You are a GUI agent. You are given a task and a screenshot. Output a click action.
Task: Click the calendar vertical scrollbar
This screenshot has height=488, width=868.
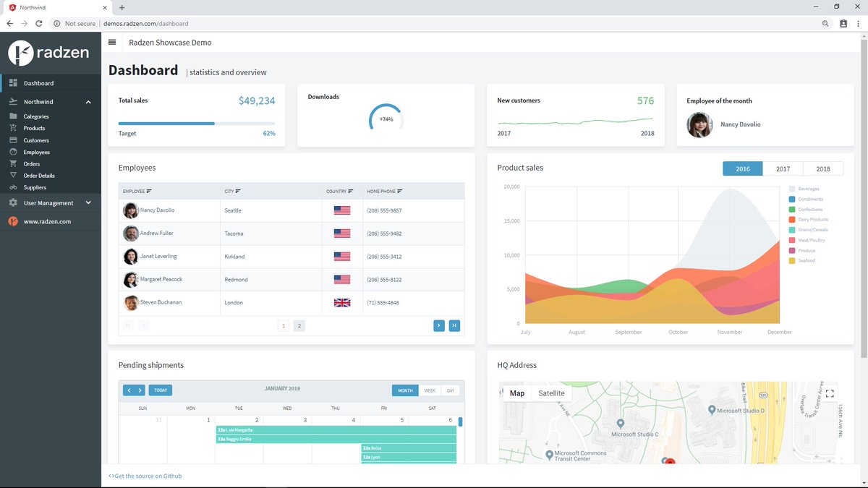click(x=460, y=421)
